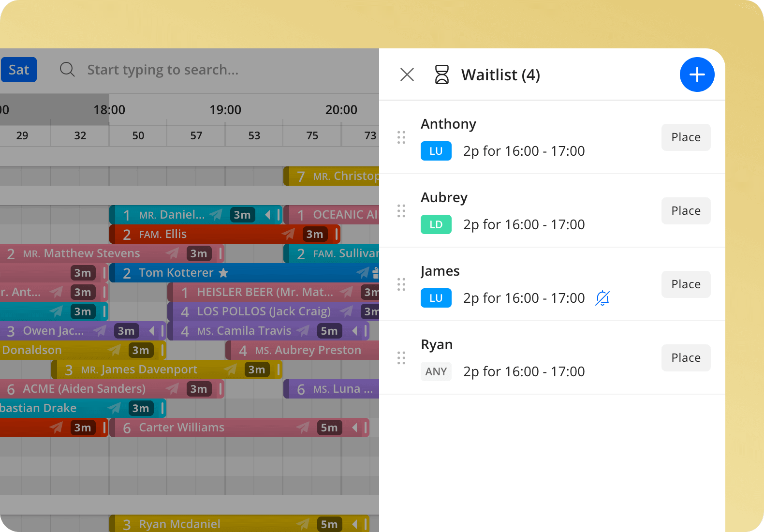The image size is (764, 532).
Task: Open the MS. Camila Travis reservation
Action: 268,331
